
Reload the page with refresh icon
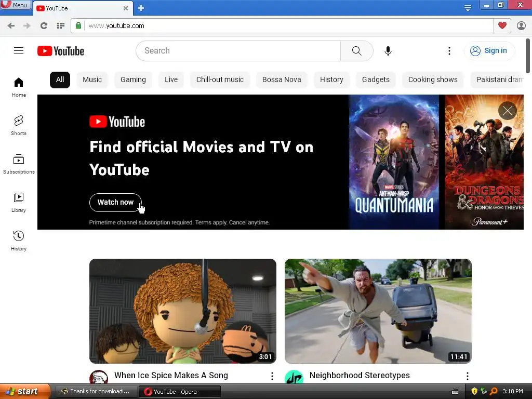(44, 26)
